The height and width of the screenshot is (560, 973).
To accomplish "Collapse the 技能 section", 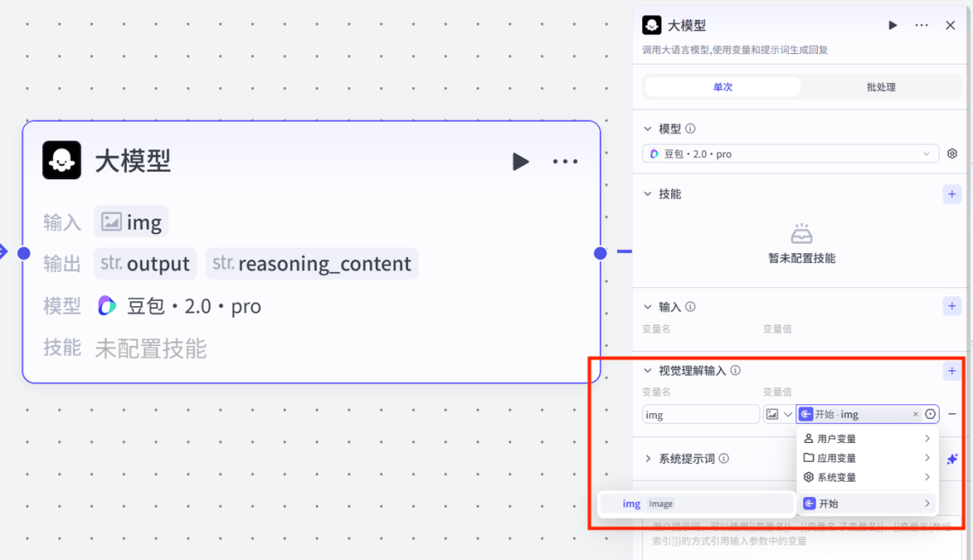I will pyautogui.click(x=648, y=194).
